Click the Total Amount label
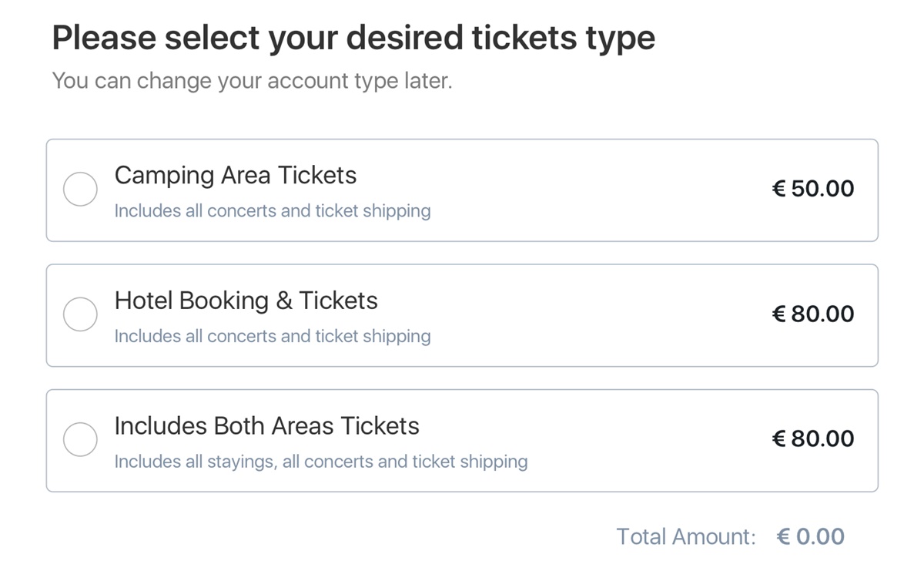The image size is (924, 561). tap(686, 536)
